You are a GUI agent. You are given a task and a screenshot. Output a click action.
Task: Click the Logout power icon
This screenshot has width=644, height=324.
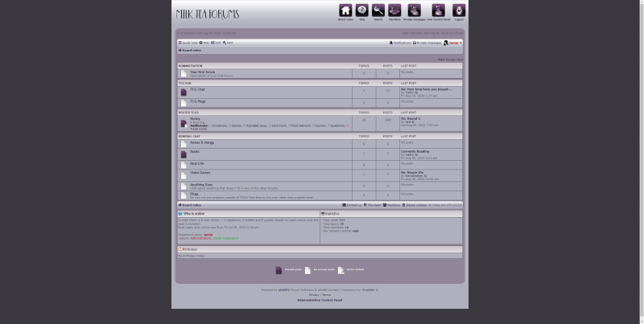click(x=459, y=10)
